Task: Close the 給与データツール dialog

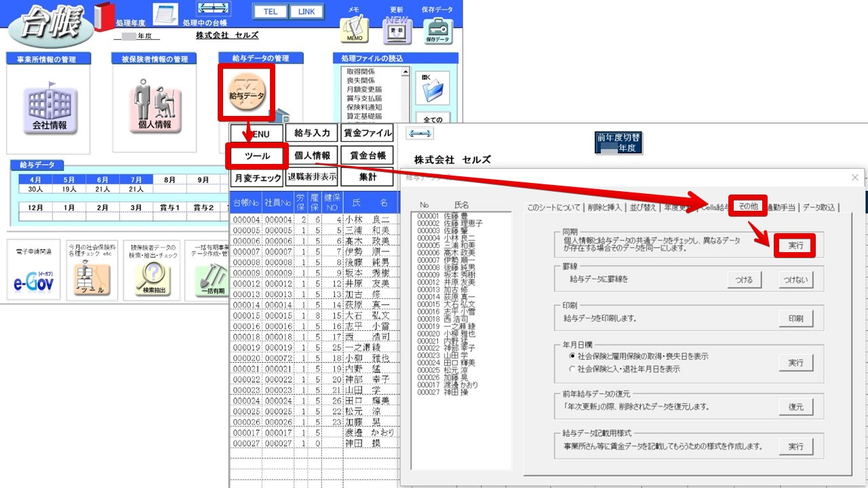Action: pyautogui.click(x=854, y=178)
